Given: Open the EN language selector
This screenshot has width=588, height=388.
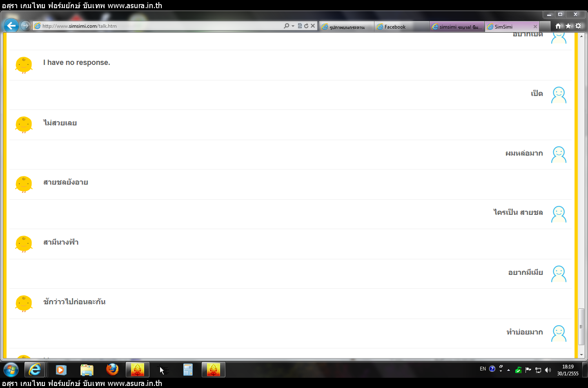Looking at the screenshot, I should tap(483, 369).
